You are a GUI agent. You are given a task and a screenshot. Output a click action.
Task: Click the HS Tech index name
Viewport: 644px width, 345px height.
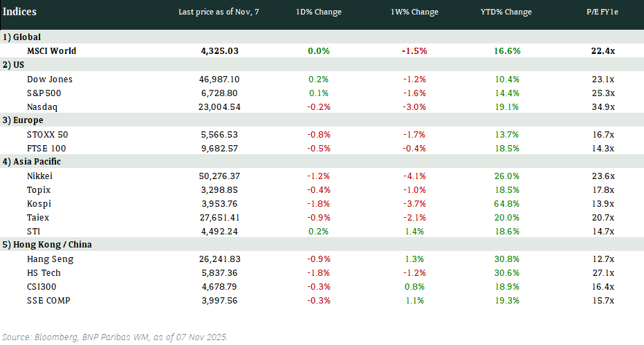[x=44, y=272]
